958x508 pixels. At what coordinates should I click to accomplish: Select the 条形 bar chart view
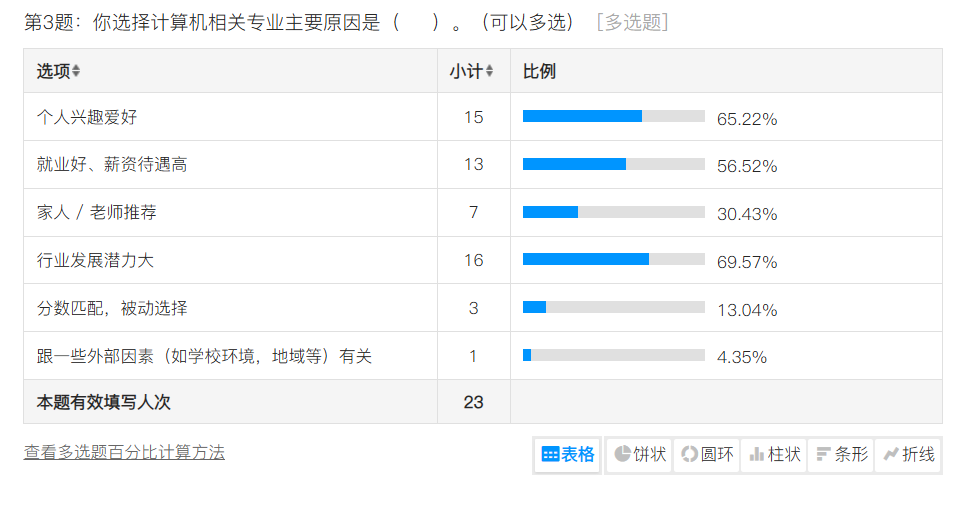click(841, 455)
